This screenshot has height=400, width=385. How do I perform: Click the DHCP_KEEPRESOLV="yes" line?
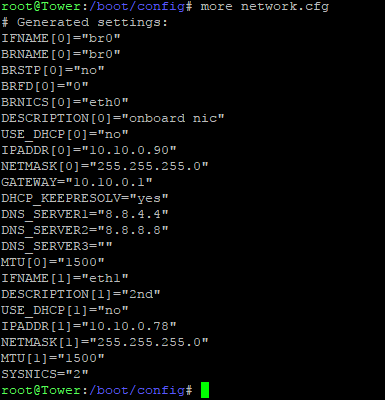pyautogui.click(x=85, y=198)
